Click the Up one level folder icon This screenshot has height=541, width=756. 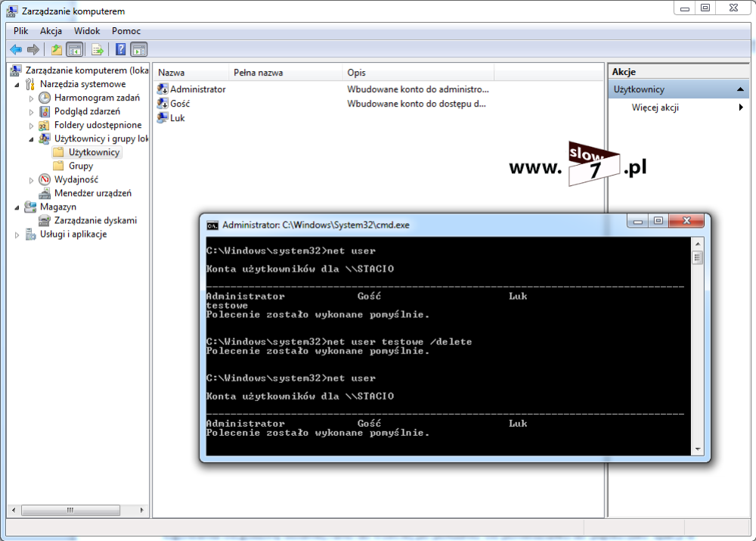point(57,49)
